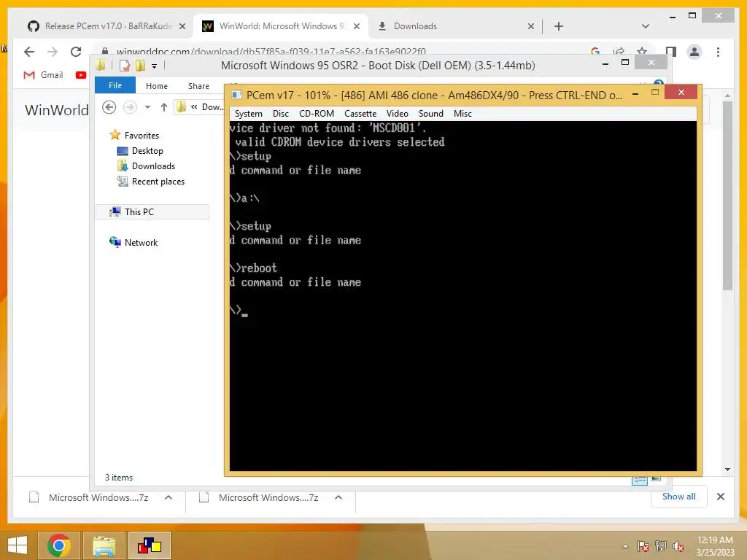Open the Chrome profile avatar

tap(694, 52)
